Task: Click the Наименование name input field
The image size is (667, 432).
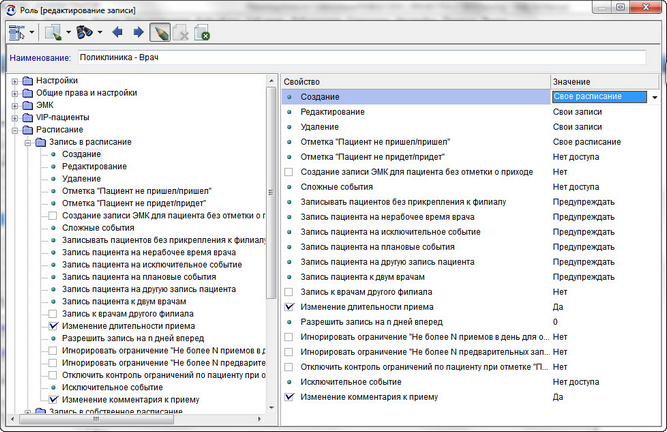Action: tap(362, 57)
